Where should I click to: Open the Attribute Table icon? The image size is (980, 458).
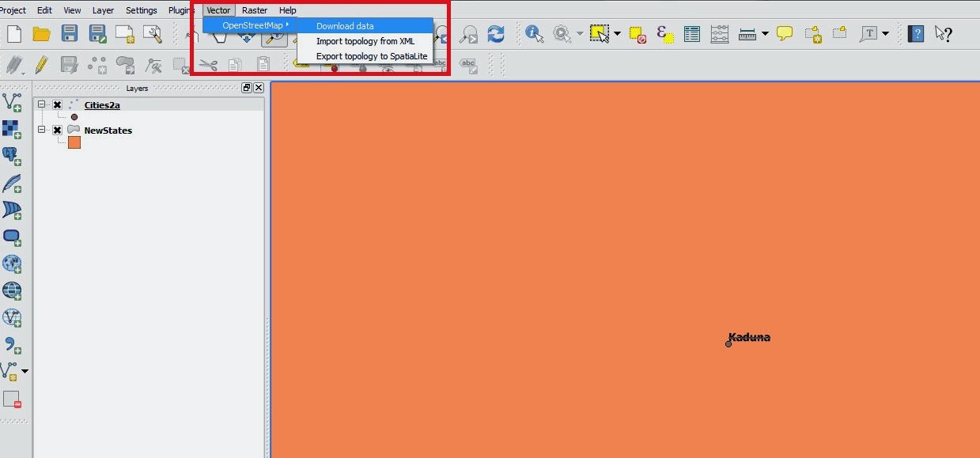coord(692,34)
